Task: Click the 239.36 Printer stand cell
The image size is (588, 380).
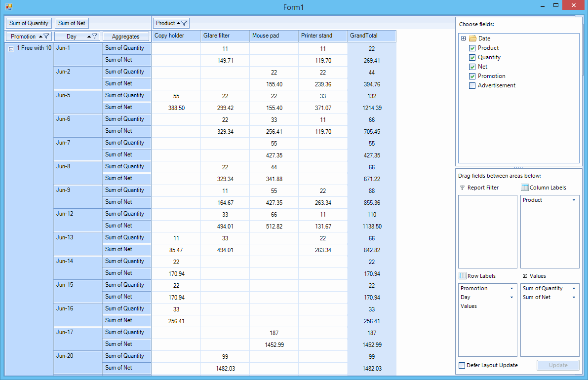Action: pos(323,84)
